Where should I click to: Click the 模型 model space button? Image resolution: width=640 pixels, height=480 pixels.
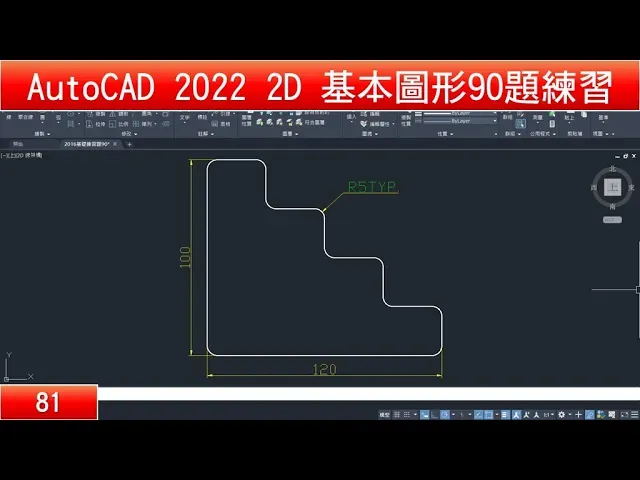pos(383,414)
